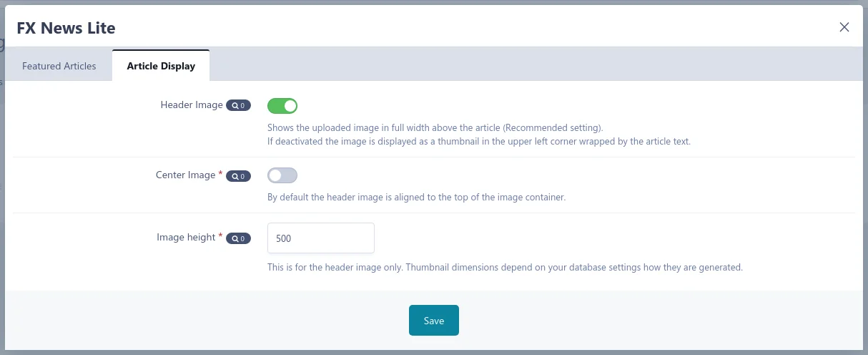Click the Center Image field label

tap(185, 175)
